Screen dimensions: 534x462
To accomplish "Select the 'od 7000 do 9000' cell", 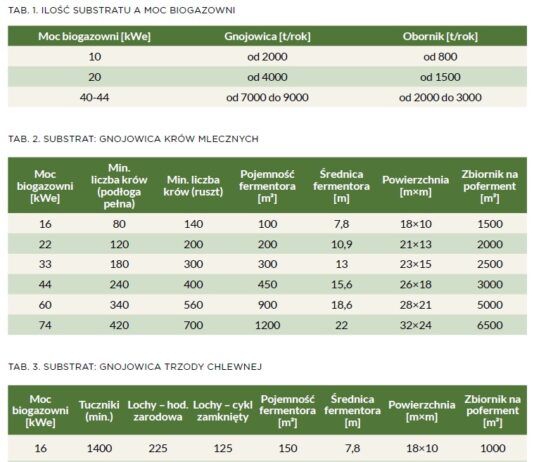I will (267, 97).
